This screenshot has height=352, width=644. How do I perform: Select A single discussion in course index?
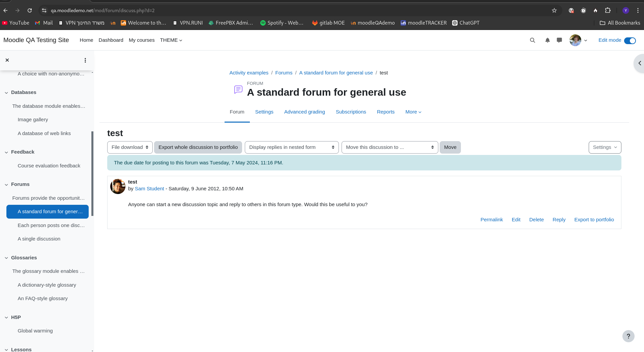[x=39, y=239]
